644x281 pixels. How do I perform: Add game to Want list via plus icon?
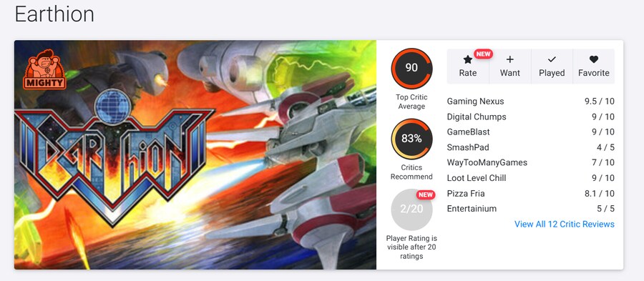click(509, 59)
